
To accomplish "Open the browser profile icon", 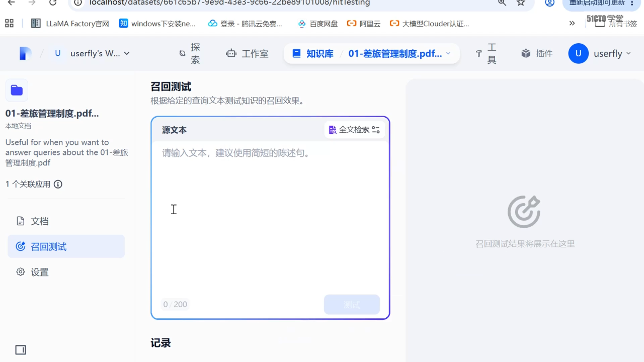I will (x=550, y=3).
